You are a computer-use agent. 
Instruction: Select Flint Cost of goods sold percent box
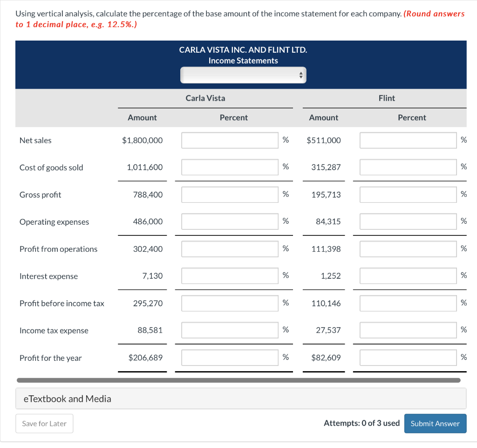[x=408, y=167]
